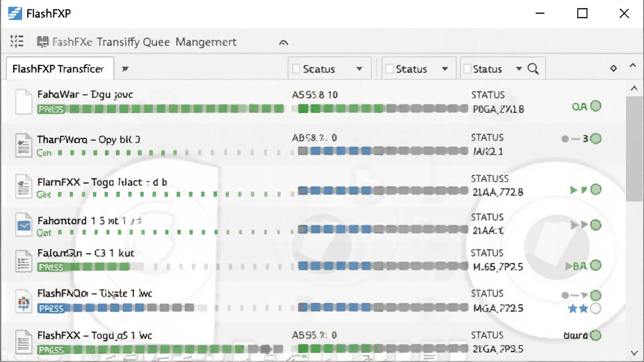Click the gray play arrows in Fahontord row
The width and height of the screenshot is (644, 362).
point(579,224)
